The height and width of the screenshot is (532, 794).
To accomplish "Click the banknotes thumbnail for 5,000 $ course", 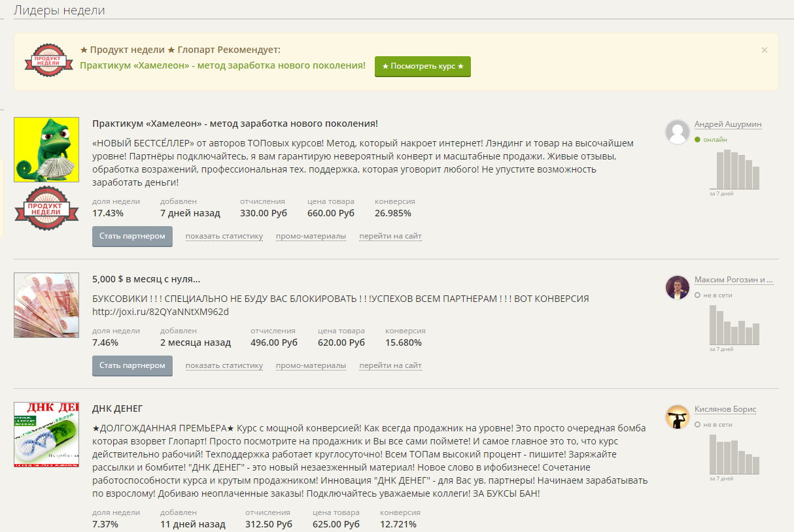I will 46,305.
